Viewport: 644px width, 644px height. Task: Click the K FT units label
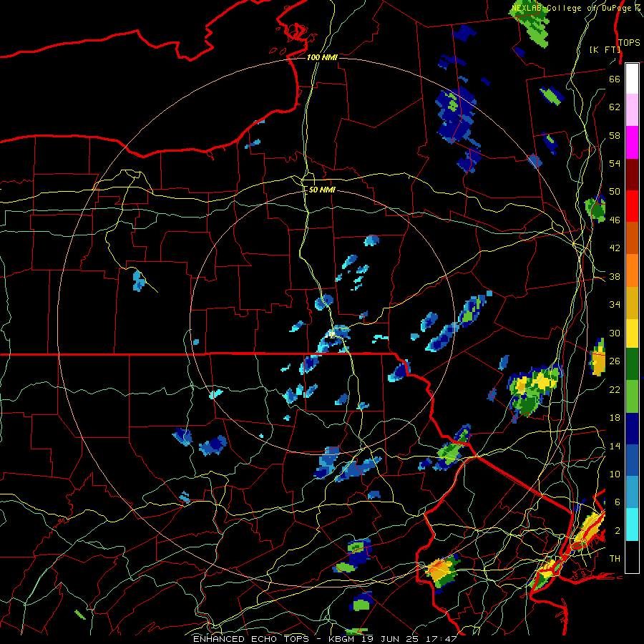click(x=605, y=49)
